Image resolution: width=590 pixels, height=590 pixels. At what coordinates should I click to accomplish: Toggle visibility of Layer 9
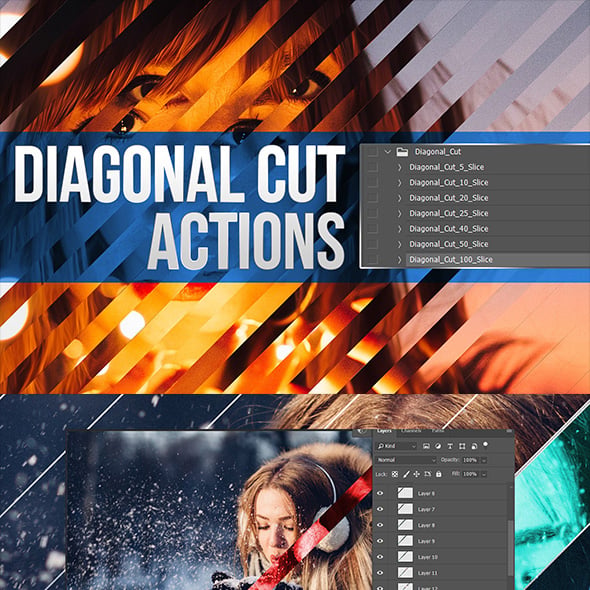tap(380, 541)
